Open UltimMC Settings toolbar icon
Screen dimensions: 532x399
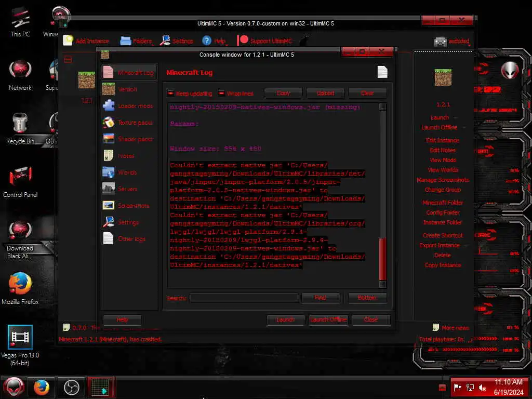[x=165, y=41]
